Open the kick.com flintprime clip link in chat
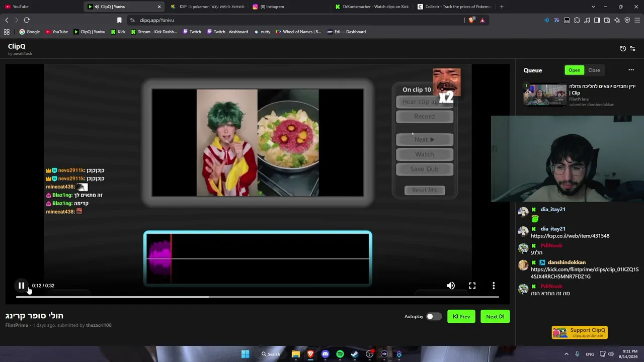The image size is (644, 362). [x=585, y=273]
